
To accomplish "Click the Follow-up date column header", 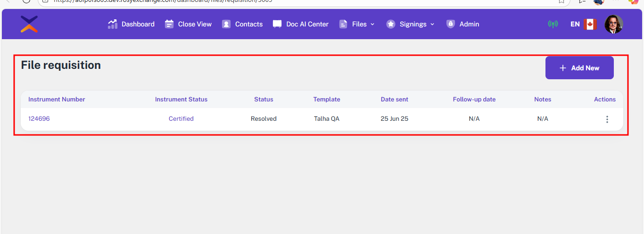I will pyautogui.click(x=474, y=100).
